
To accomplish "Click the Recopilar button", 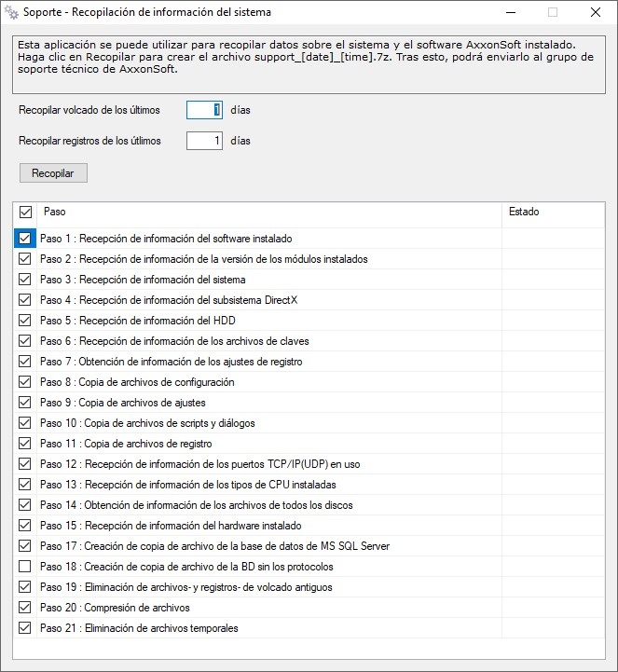I will tap(53, 173).
